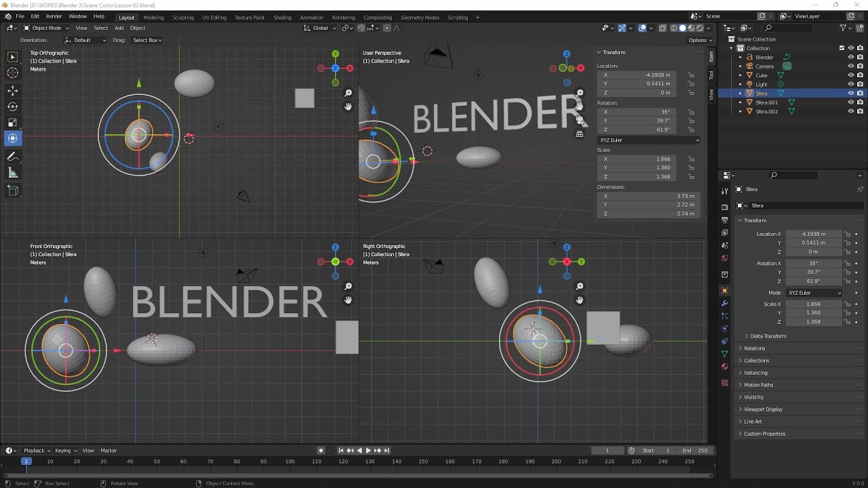Play the animation forward
The width and height of the screenshot is (868, 488).
(x=368, y=450)
